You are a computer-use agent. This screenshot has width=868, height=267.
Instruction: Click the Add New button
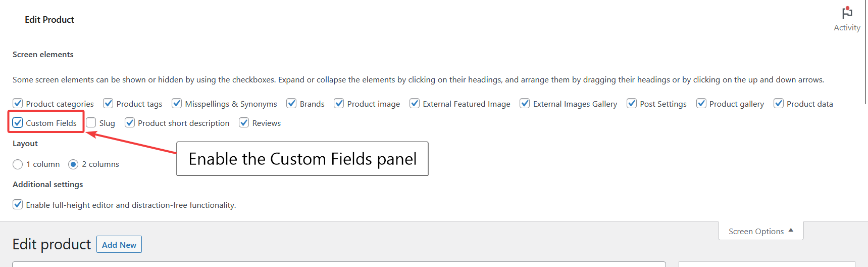[x=119, y=244]
